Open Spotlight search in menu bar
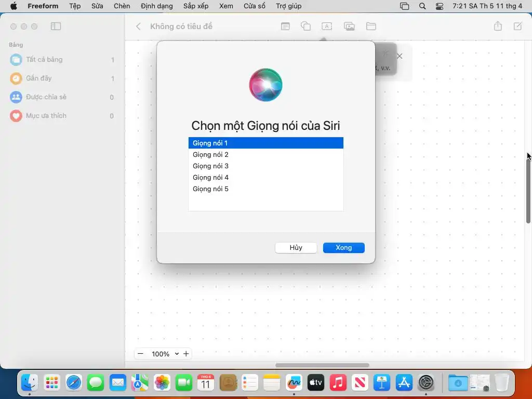532x399 pixels. tap(422, 6)
